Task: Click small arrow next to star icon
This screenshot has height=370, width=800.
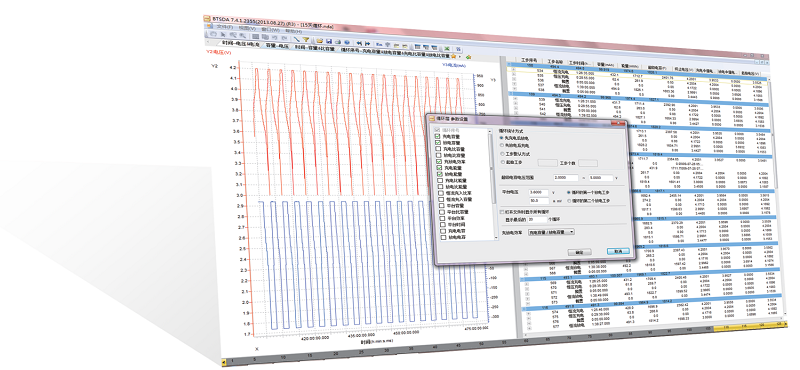Action: [460, 57]
